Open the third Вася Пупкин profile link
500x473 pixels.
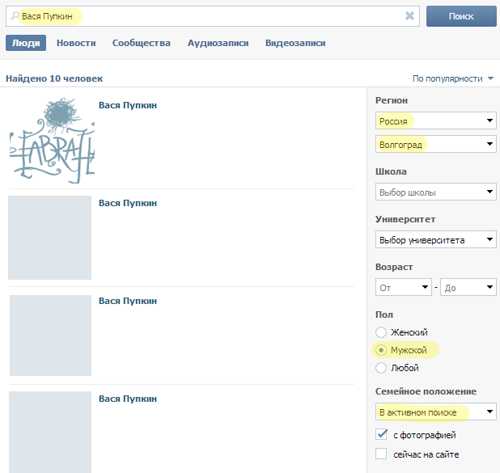click(x=128, y=301)
